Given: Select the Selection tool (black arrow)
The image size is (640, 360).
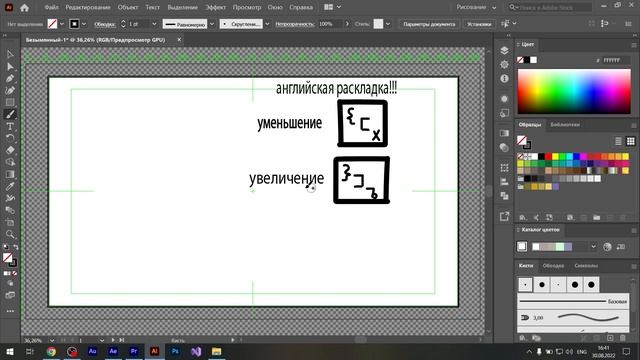Looking at the screenshot, I should [x=10, y=54].
